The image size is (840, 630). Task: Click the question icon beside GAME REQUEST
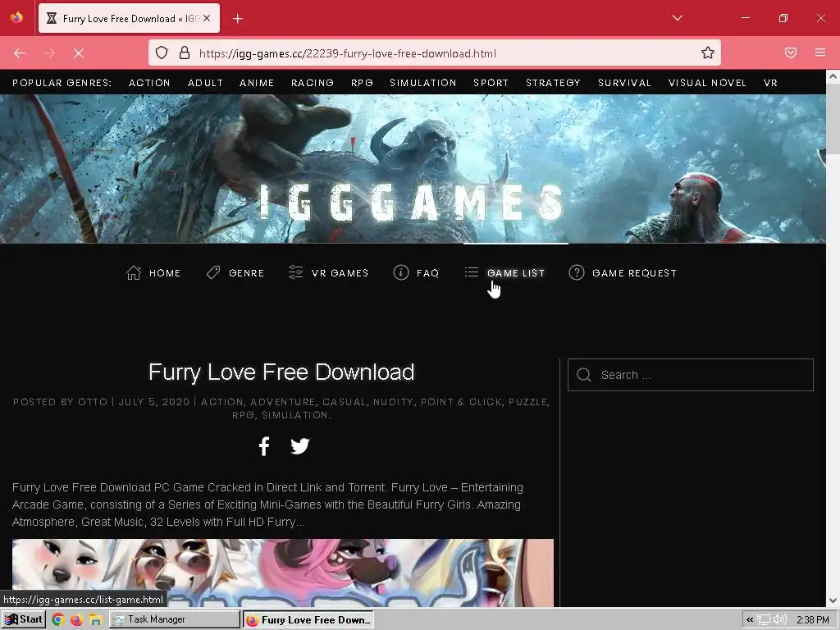point(577,272)
